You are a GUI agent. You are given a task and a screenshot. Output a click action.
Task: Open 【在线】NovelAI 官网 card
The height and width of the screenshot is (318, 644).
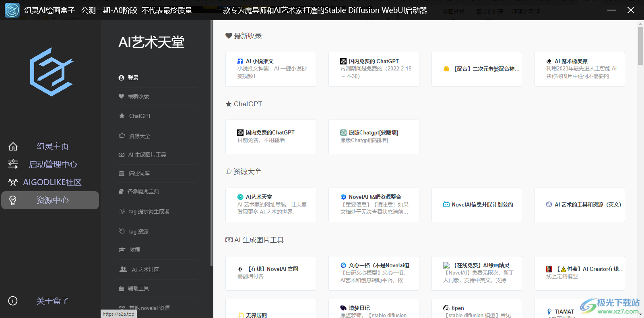tap(271, 273)
